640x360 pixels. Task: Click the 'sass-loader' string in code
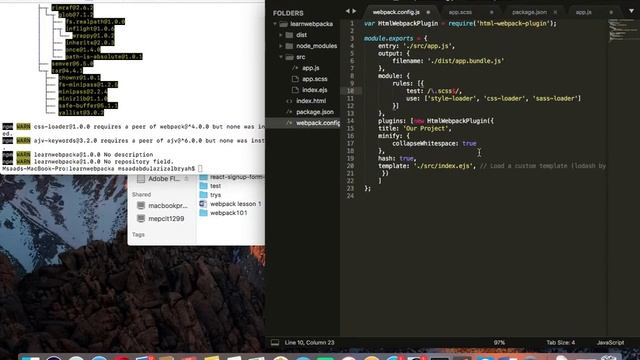tap(555, 98)
